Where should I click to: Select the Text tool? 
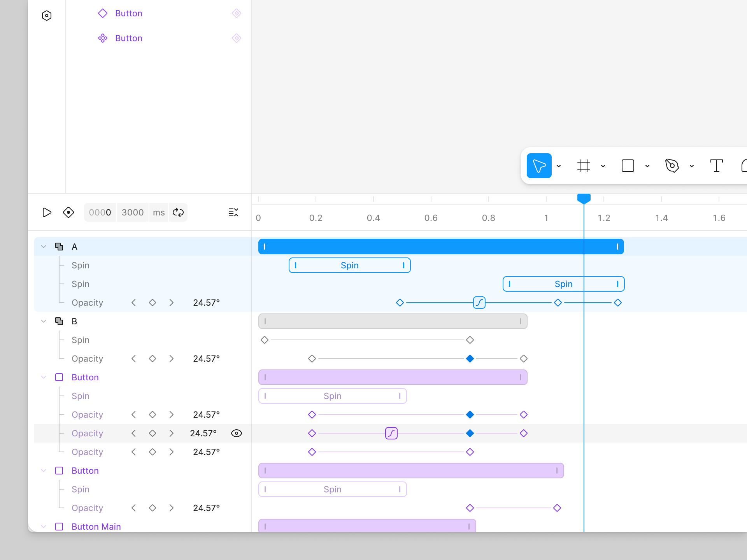pyautogui.click(x=716, y=166)
